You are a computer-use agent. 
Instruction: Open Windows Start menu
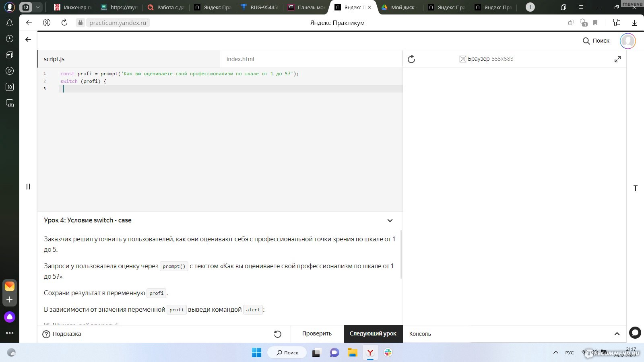point(256,352)
